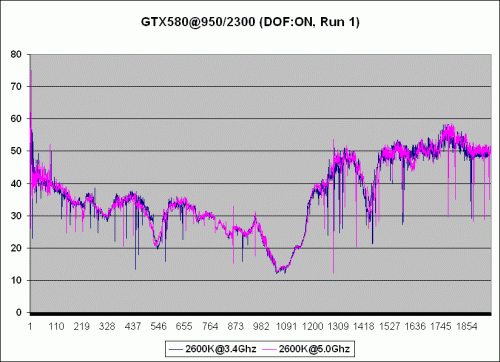Click y-axis label 80

(x=16, y=54)
